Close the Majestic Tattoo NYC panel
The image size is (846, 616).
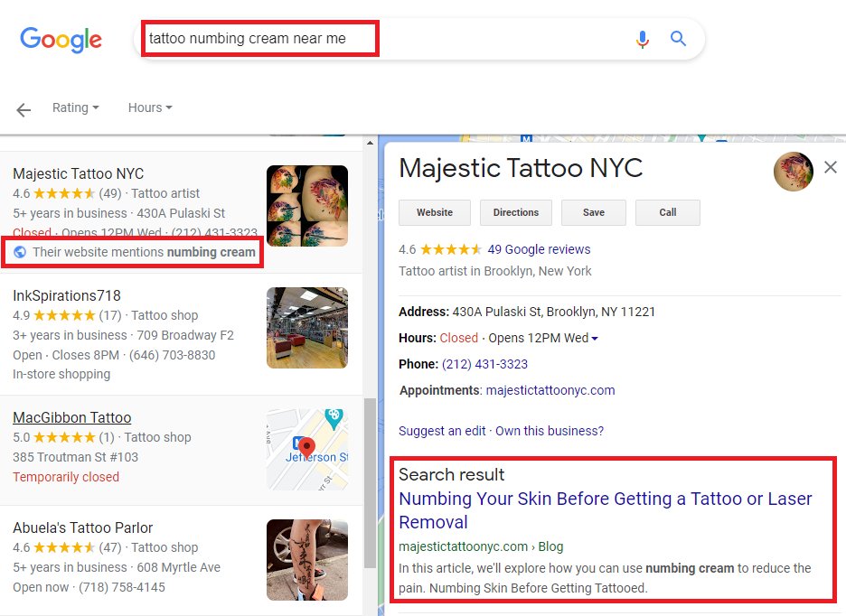(831, 167)
